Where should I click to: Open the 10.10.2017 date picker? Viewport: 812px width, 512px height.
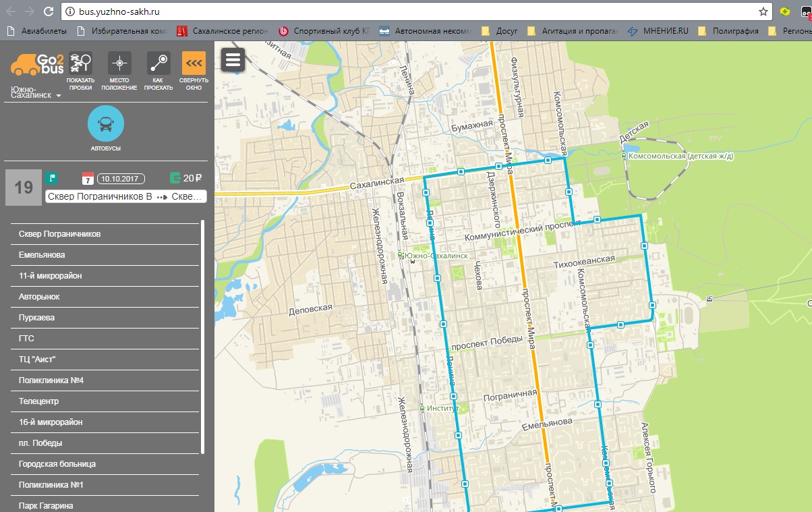click(121, 179)
